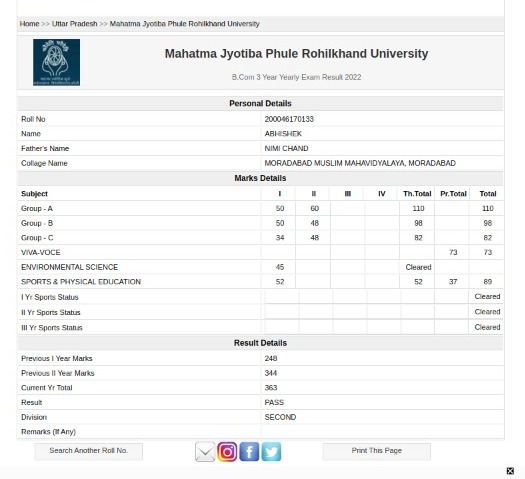The width and height of the screenshot is (525, 479).
Task: Click the Group - A row label
Action: [37, 209]
